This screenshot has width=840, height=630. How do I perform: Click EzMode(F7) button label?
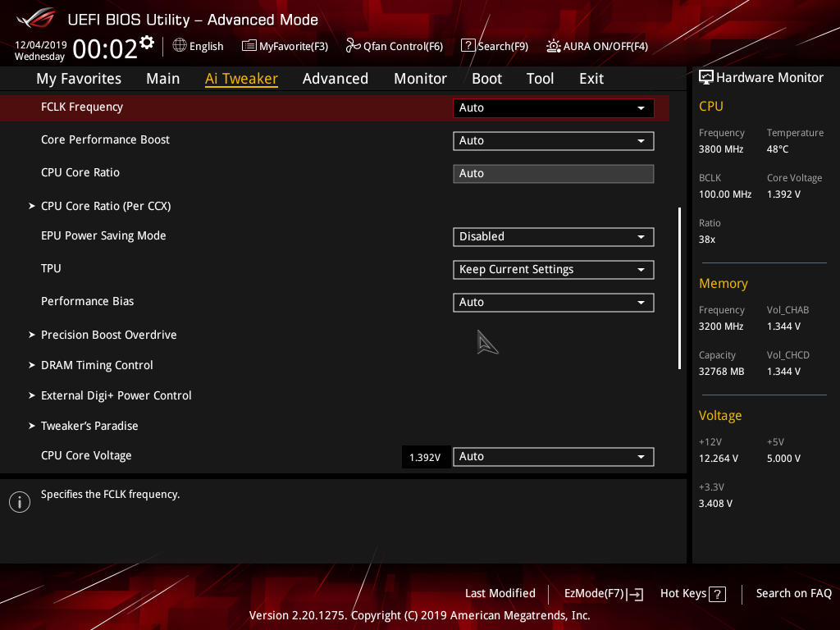594,594
